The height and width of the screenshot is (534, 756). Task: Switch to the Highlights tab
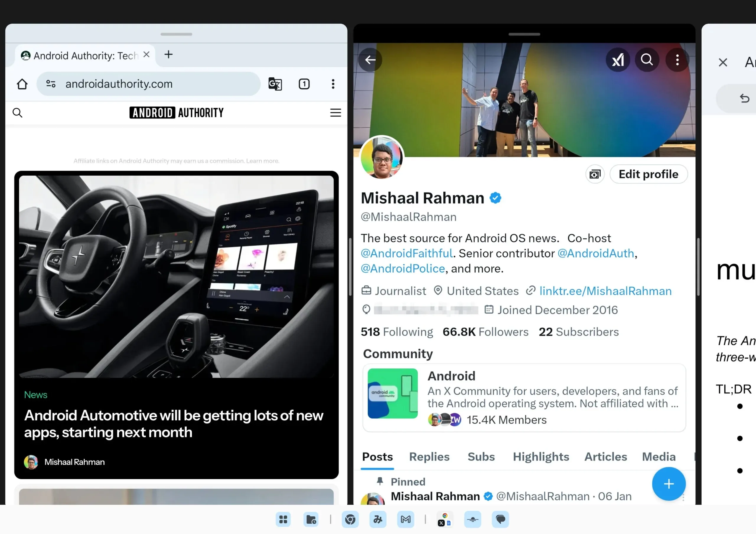pyautogui.click(x=541, y=457)
